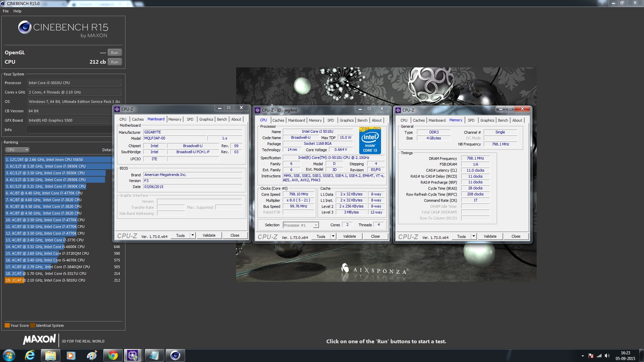The width and height of the screenshot is (644, 362).
Task: Select ranking row 1 Intel Xeon X5650
Action: [58, 160]
